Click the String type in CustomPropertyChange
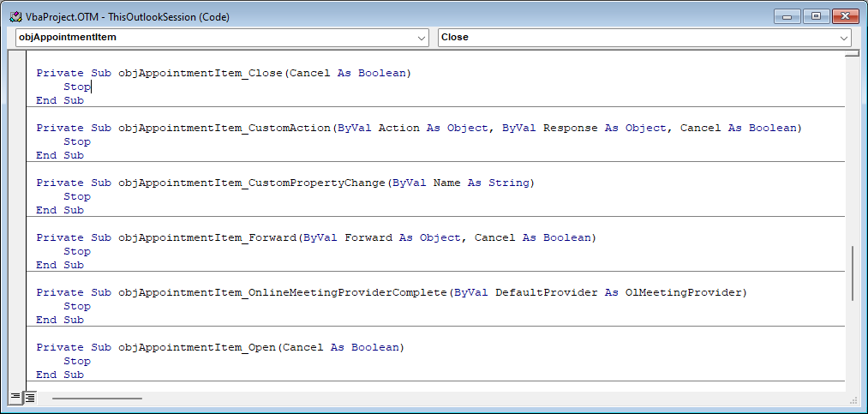The width and height of the screenshot is (868, 414). coord(509,183)
